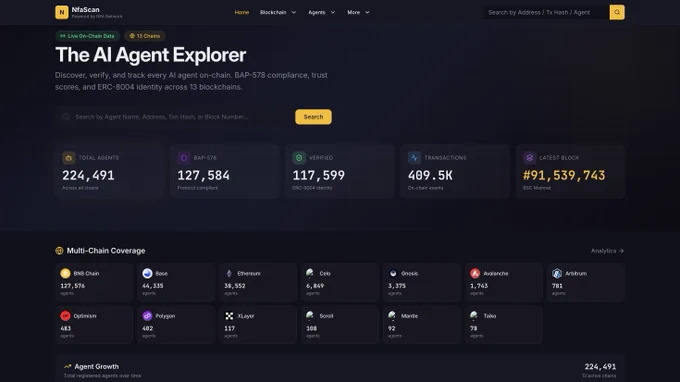Click the 224,491 total agents value
Image resolution: width=680 pixels, height=382 pixels.
tap(88, 175)
